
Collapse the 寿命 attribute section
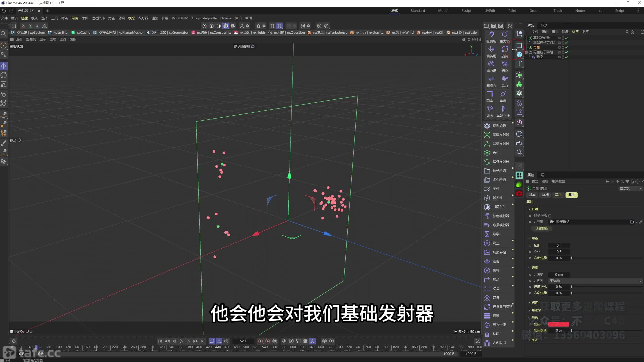(530, 239)
